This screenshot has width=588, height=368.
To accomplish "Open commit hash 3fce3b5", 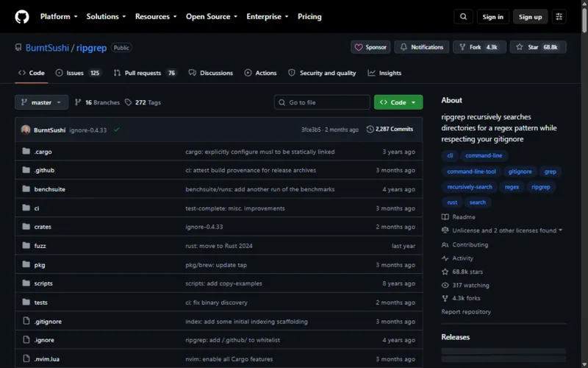I will pos(311,130).
